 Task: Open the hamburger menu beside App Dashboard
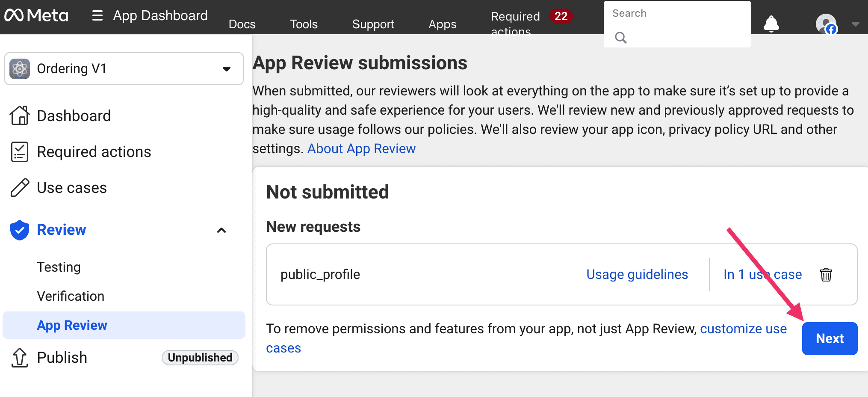97,16
